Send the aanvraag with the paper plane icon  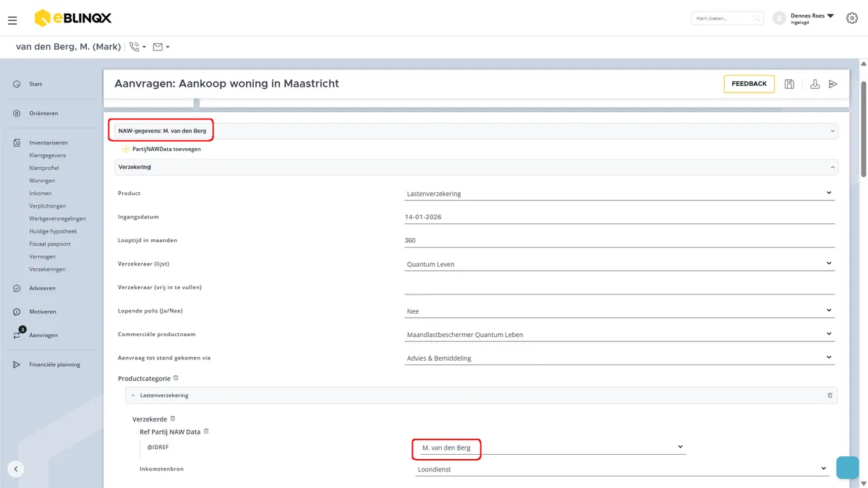833,84
